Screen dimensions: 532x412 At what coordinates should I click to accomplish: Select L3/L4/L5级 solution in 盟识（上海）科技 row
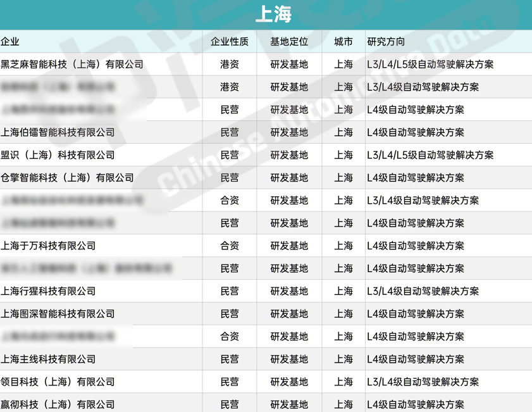pyautogui.click(x=430, y=155)
